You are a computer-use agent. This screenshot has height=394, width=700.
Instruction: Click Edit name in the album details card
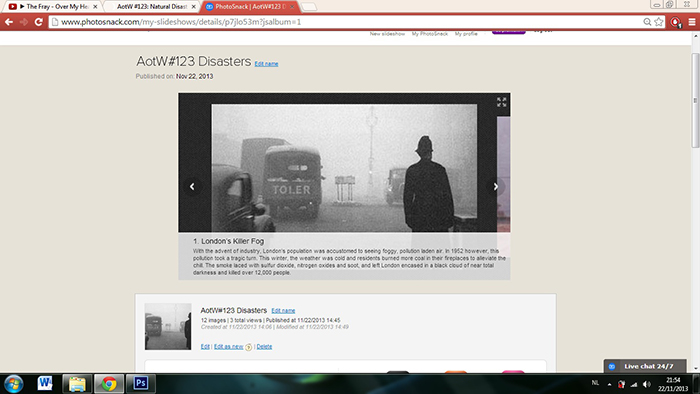point(283,311)
